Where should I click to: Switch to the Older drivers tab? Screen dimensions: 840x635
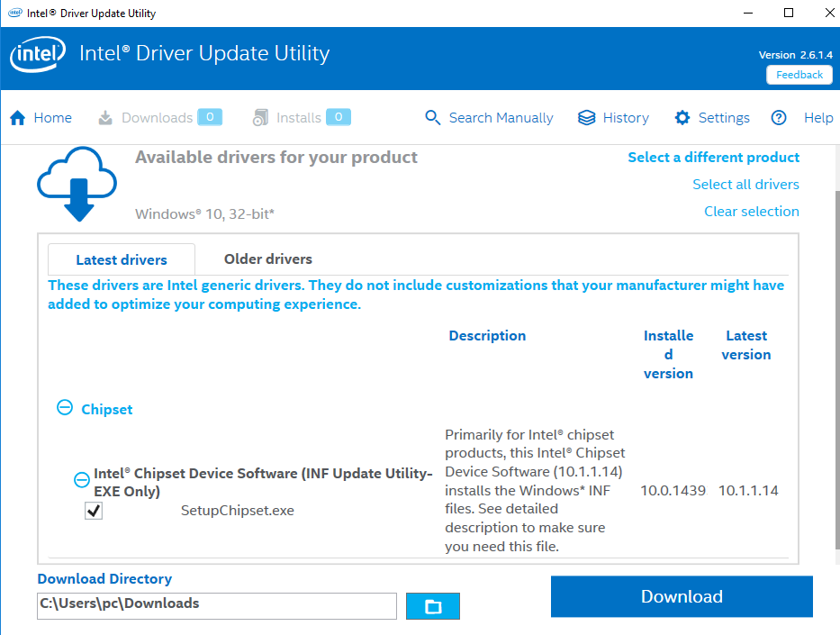coord(268,259)
